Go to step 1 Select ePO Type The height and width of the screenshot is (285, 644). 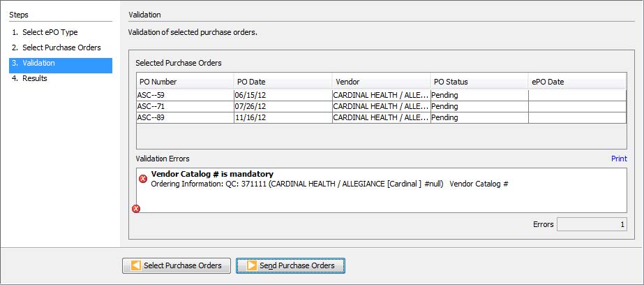click(x=45, y=33)
